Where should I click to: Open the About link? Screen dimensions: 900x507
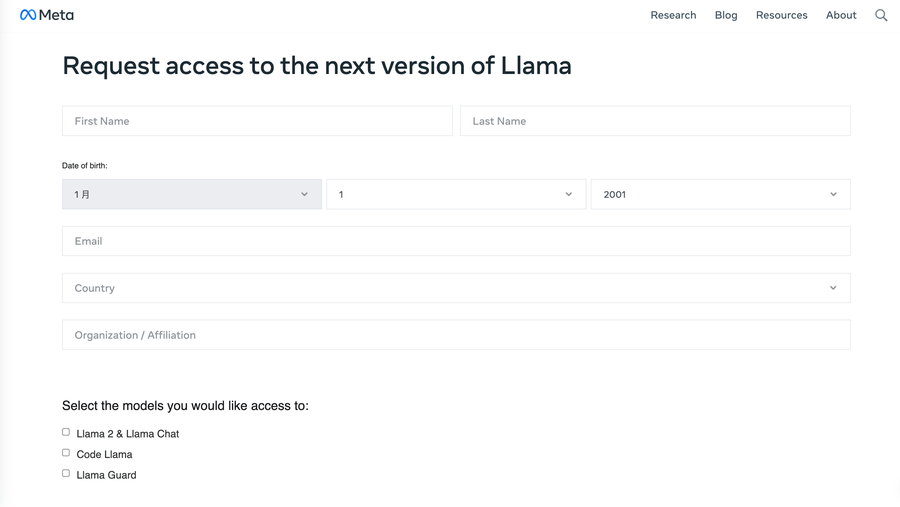pos(841,15)
